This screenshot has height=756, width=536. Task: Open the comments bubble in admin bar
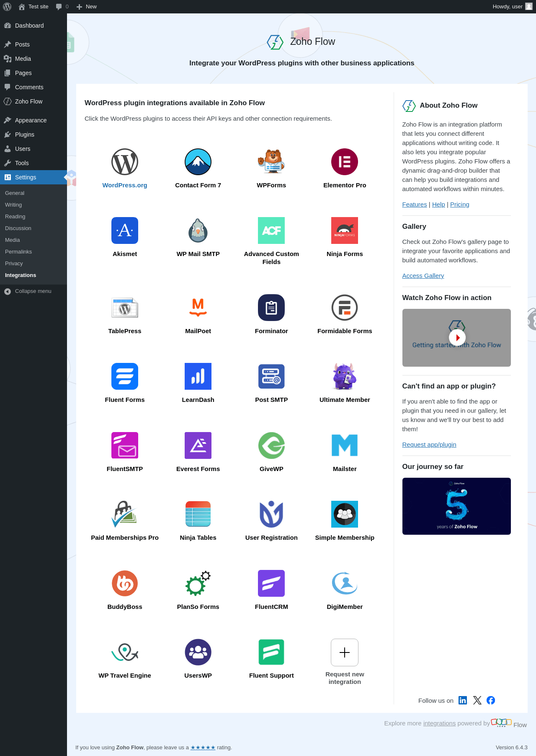click(x=62, y=7)
